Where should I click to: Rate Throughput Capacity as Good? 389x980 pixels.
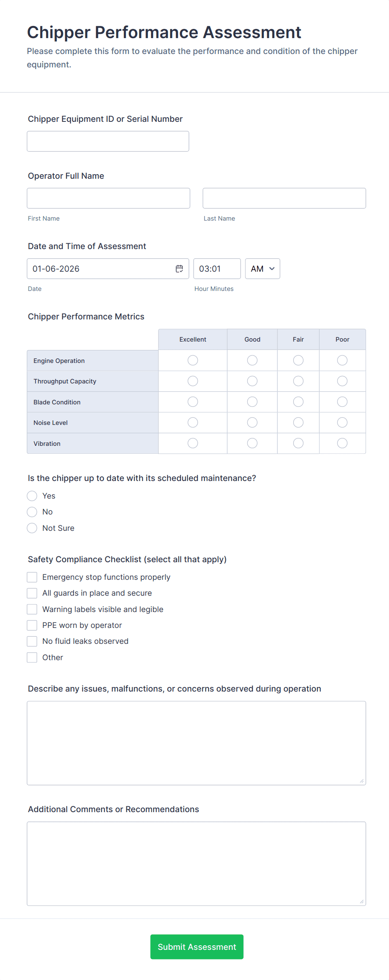pyautogui.click(x=252, y=381)
